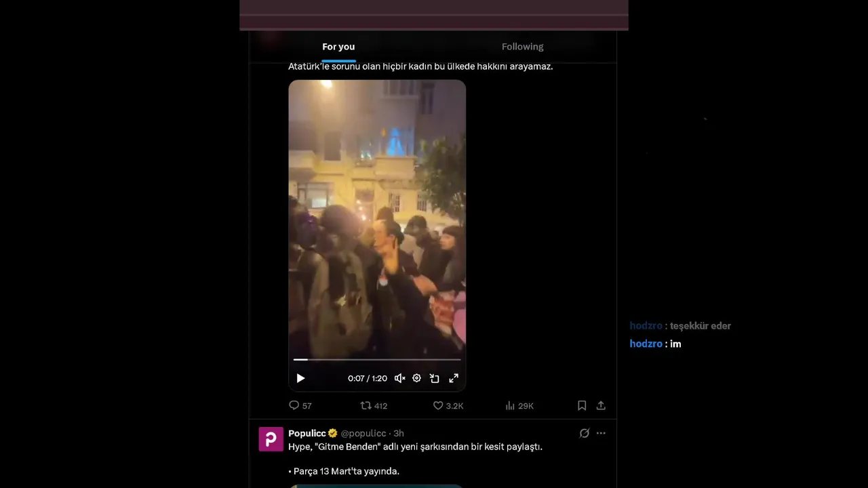Screen dimensions: 868x488
Task: Play the paused video
Action: [x=300, y=378]
